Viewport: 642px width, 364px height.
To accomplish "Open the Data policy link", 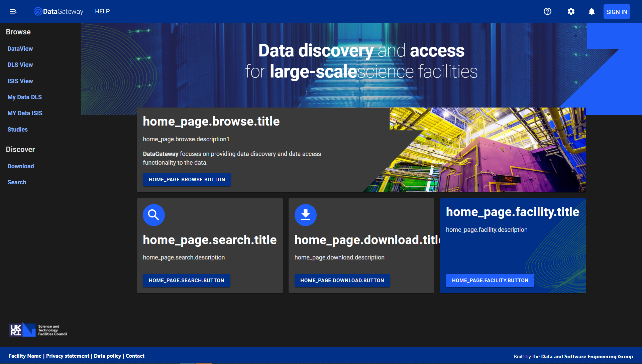I will (x=107, y=356).
